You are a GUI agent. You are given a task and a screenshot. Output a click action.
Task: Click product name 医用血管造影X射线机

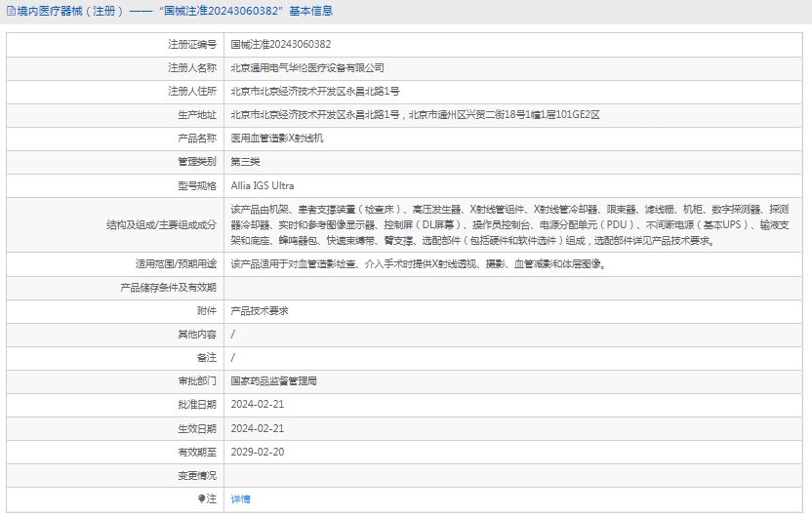(x=276, y=139)
